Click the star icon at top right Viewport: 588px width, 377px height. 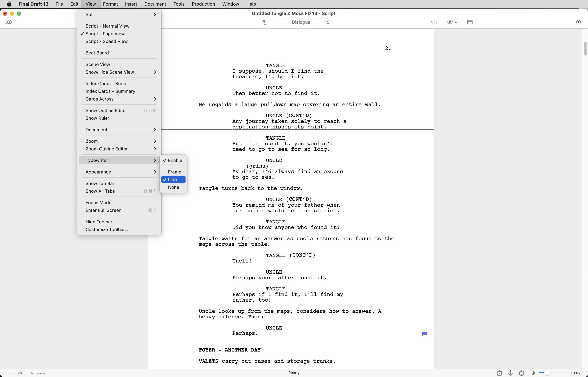(x=578, y=22)
